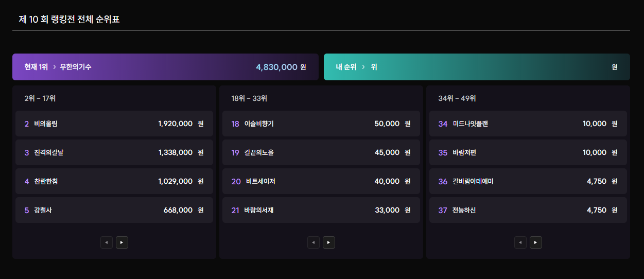
Task: Select rank 2 비의울림 row
Action: click(114, 124)
